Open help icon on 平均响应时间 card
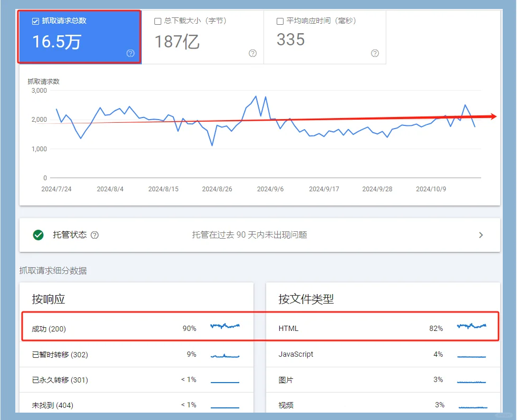 375,53
